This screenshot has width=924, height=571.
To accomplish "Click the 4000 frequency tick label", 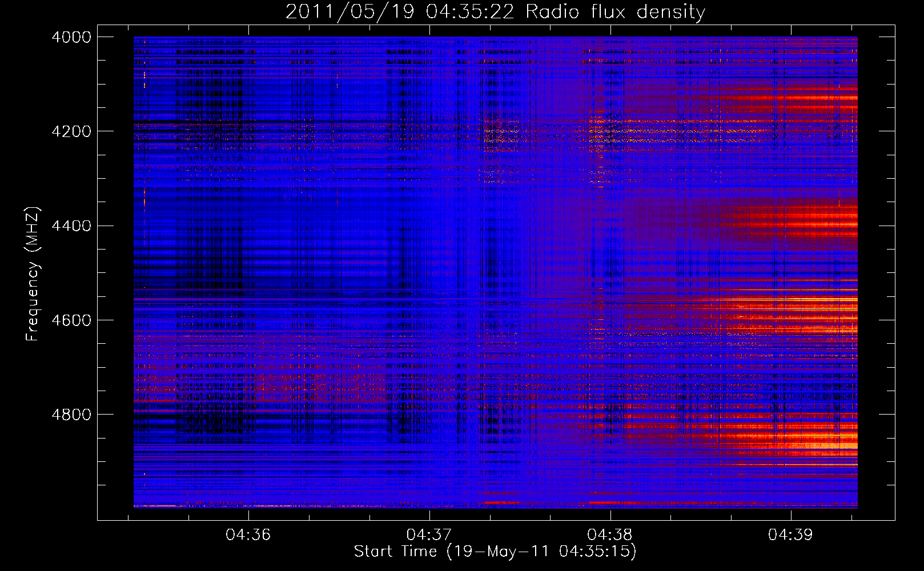I will pos(71,37).
